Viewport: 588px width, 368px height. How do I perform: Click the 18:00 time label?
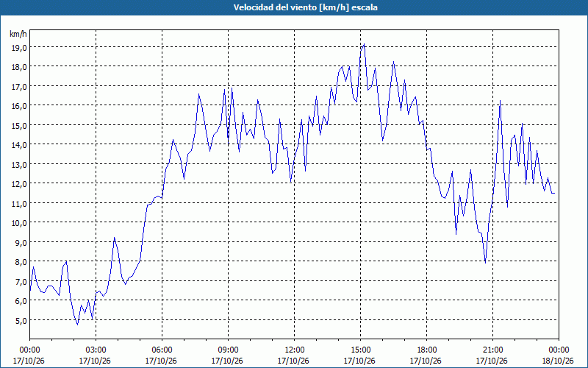tap(426, 350)
